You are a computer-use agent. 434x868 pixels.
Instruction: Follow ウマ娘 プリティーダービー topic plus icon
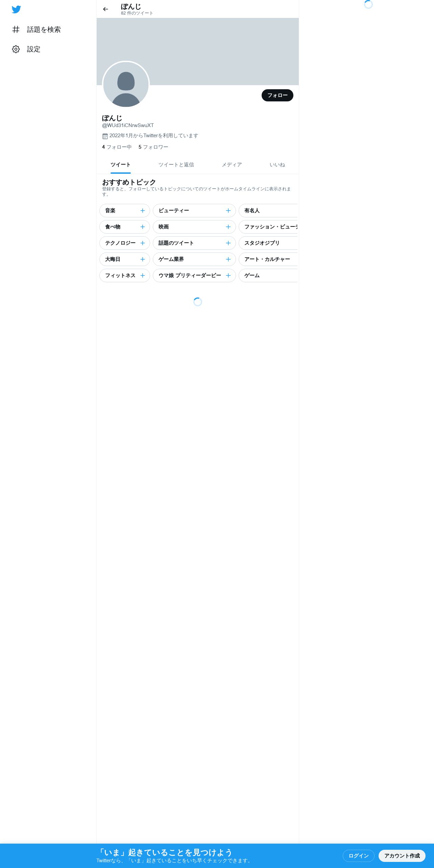pyautogui.click(x=228, y=275)
